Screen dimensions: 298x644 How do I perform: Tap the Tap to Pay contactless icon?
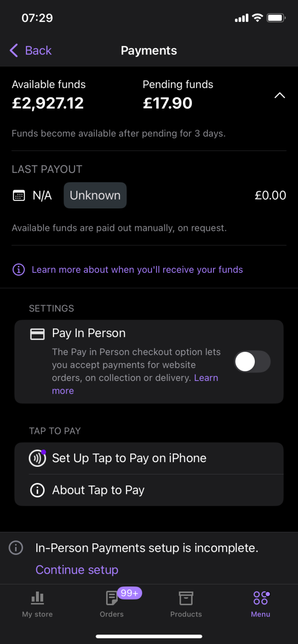(37, 458)
